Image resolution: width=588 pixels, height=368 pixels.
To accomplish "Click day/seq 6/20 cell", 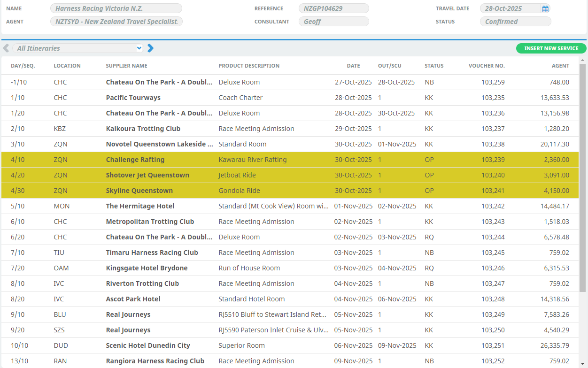I will pos(17,237).
